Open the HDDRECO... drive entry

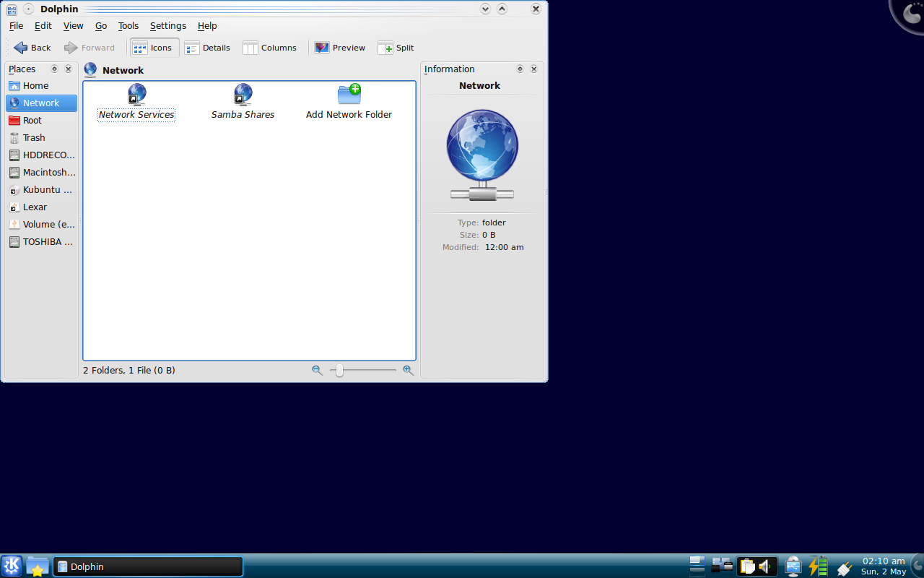point(41,155)
